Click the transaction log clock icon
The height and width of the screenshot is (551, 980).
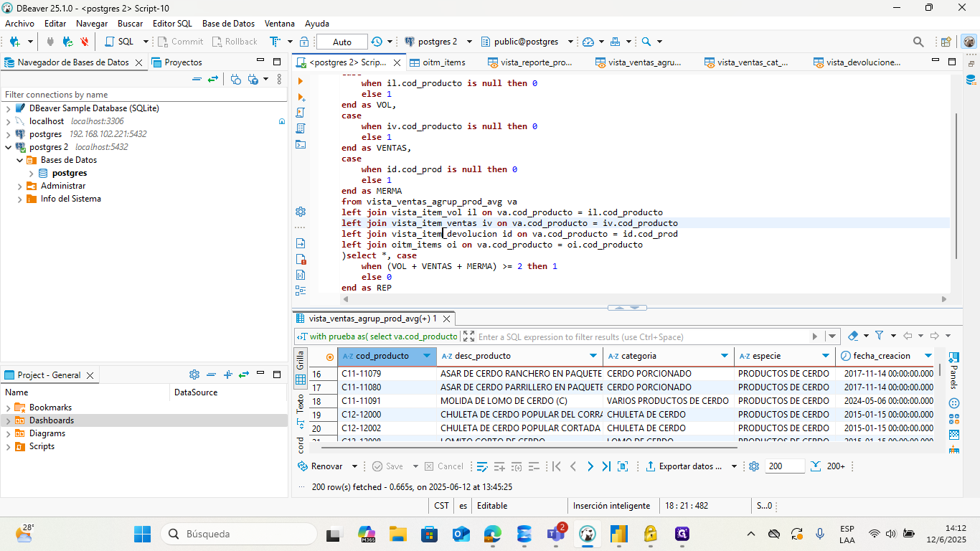click(x=377, y=42)
